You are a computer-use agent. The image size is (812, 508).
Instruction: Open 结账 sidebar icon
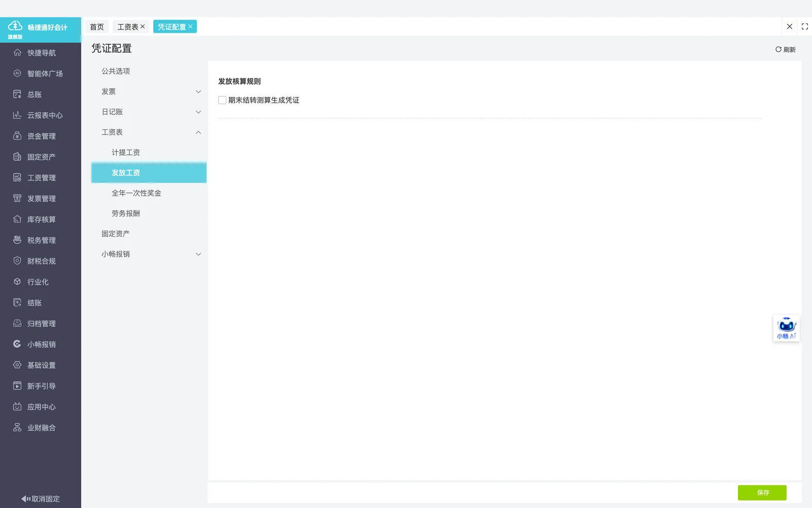click(x=17, y=302)
